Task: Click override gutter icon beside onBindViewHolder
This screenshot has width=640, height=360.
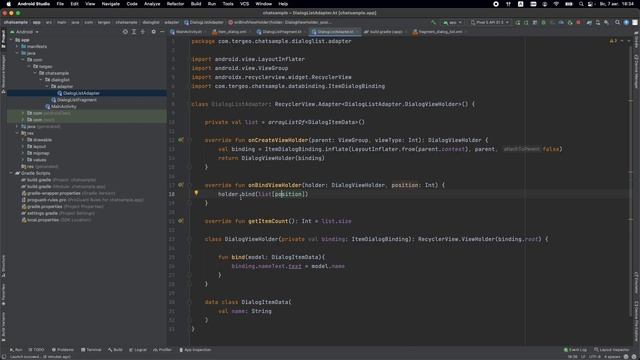Action: tap(181, 185)
